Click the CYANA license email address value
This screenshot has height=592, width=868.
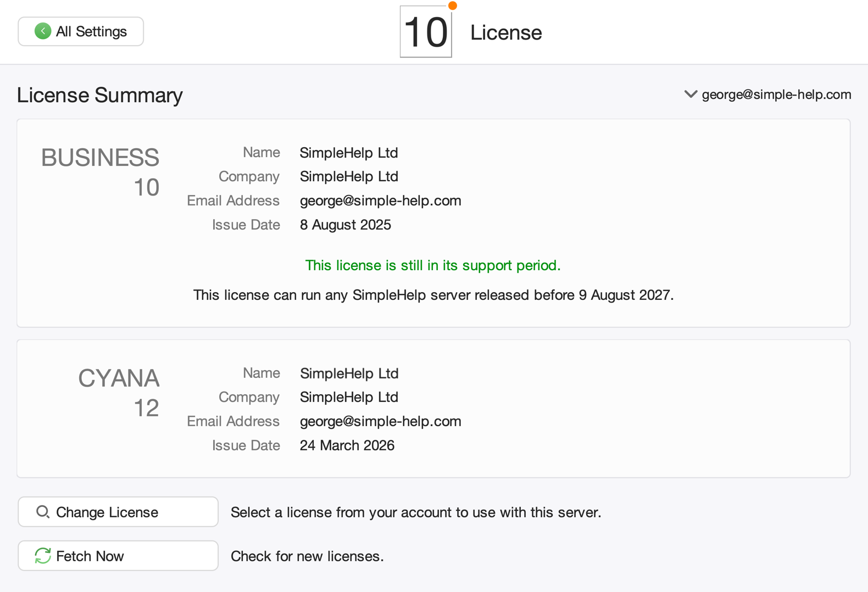click(380, 421)
